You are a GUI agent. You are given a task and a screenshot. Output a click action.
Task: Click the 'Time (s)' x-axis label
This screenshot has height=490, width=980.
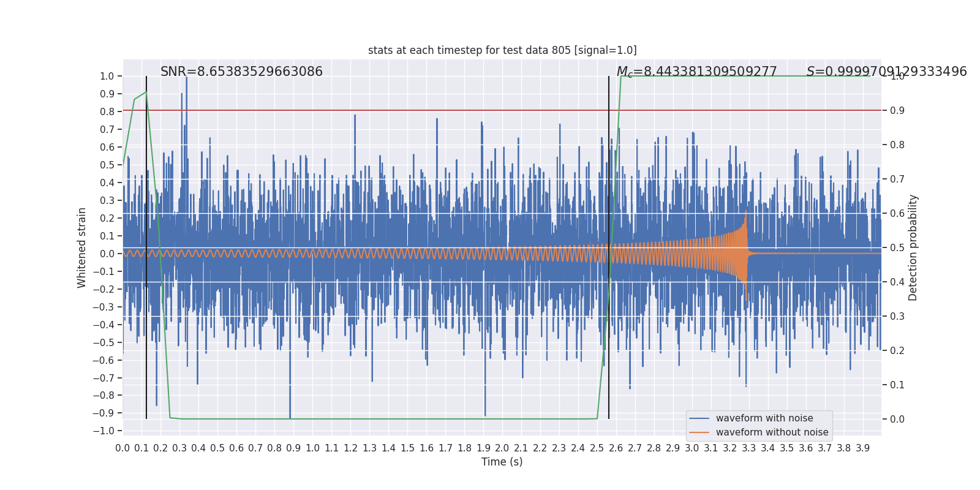[x=502, y=462]
